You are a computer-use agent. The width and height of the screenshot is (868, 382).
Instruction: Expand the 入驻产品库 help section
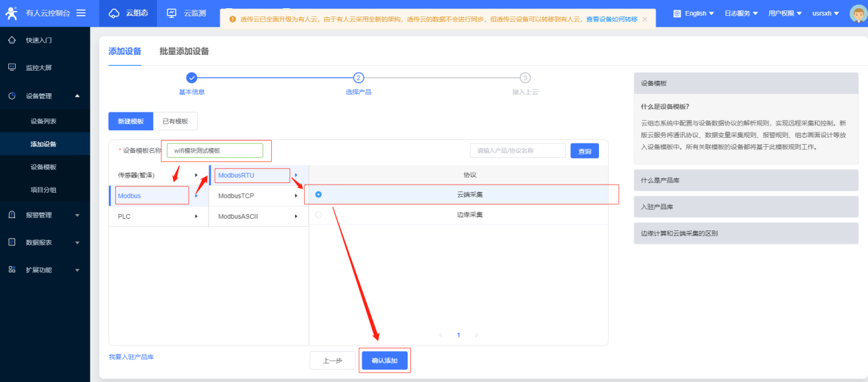[x=746, y=206]
